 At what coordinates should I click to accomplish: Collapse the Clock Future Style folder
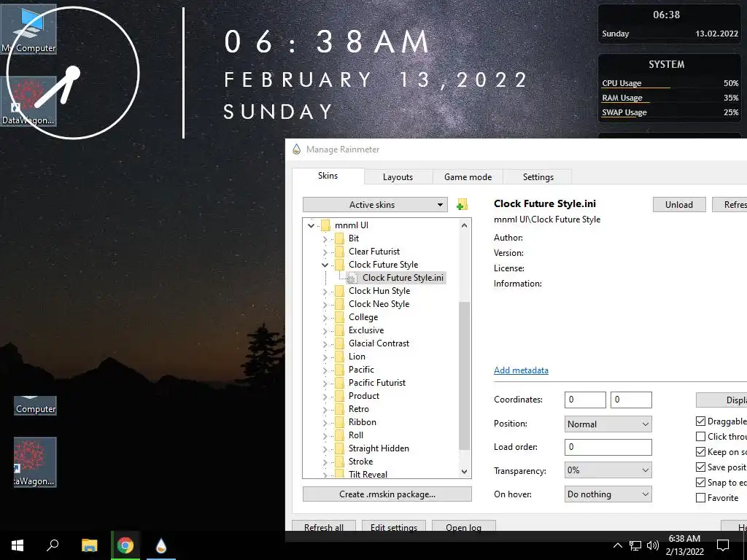click(325, 265)
